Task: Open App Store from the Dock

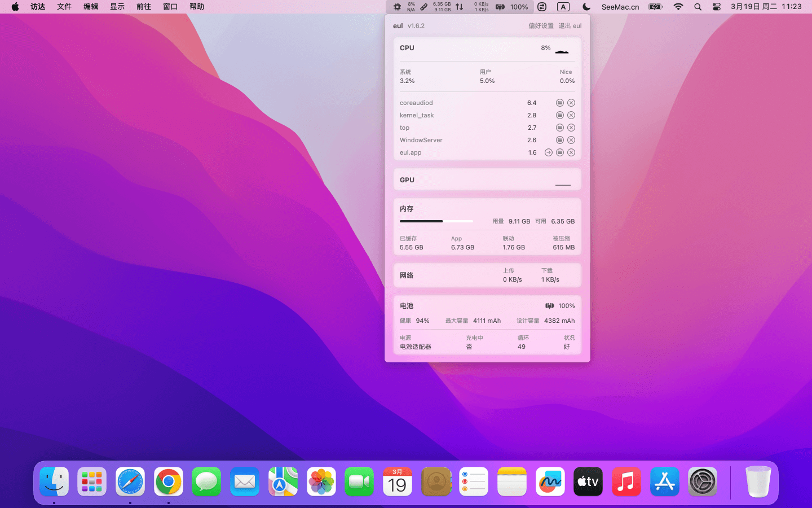Action: [665, 481]
